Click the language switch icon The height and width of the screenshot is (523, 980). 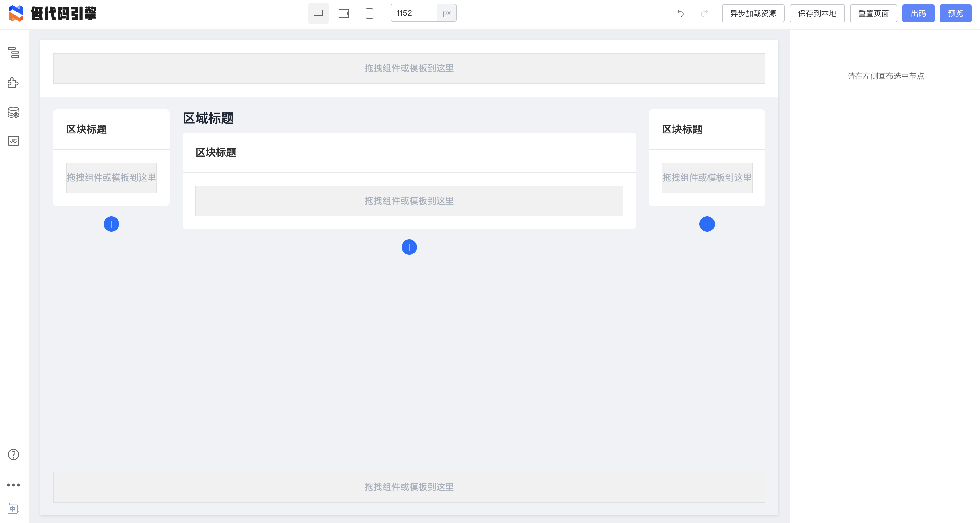coord(13,508)
